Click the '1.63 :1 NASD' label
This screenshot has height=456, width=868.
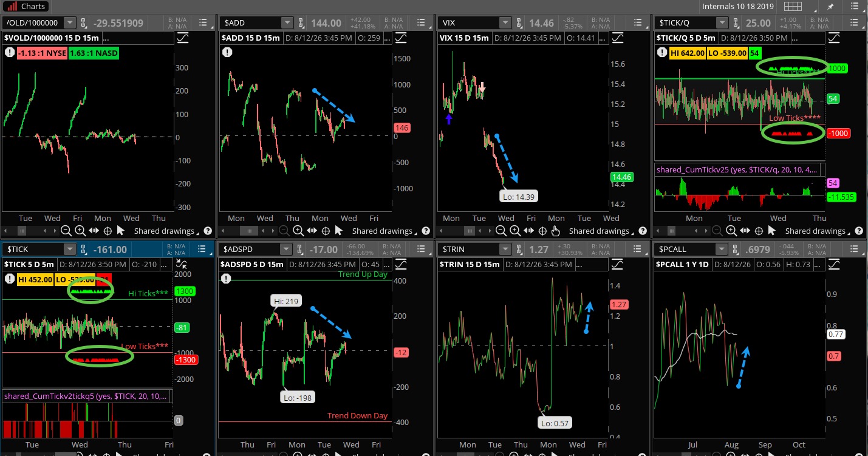[x=95, y=53]
